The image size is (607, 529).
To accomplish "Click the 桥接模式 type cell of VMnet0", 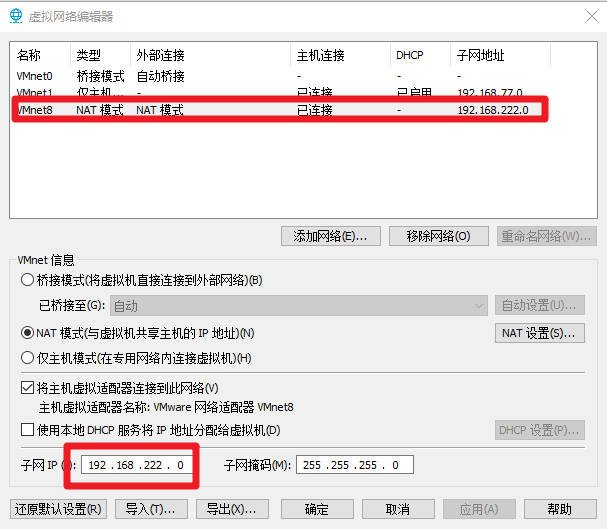I will click(x=100, y=76).
